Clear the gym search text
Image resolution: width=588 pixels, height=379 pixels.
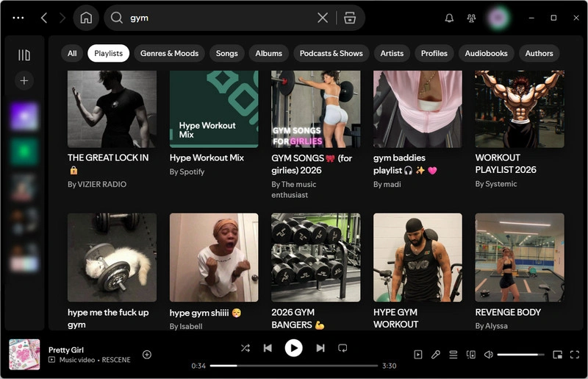tap(323, 18)
